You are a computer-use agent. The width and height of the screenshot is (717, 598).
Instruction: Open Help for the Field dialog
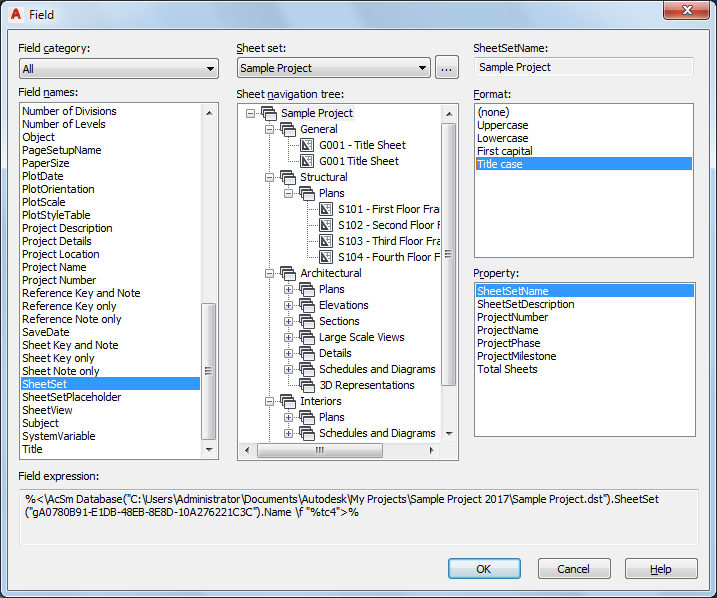661,569
